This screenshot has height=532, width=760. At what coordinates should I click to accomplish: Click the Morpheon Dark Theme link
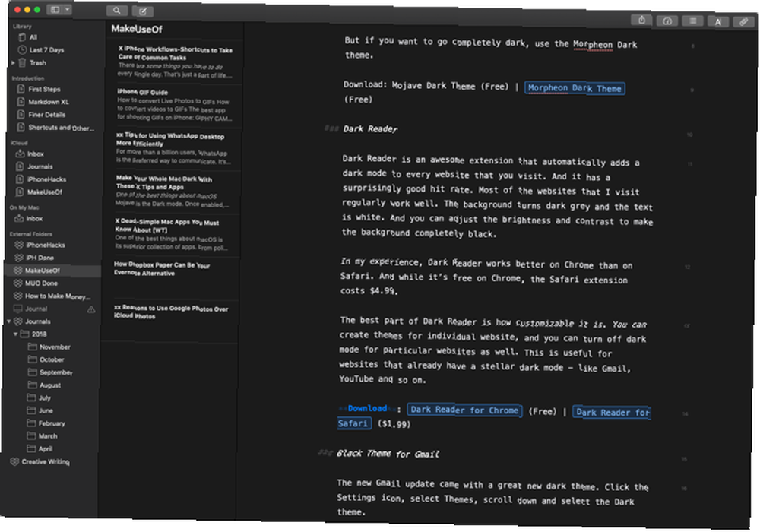[x=575, y=88]
